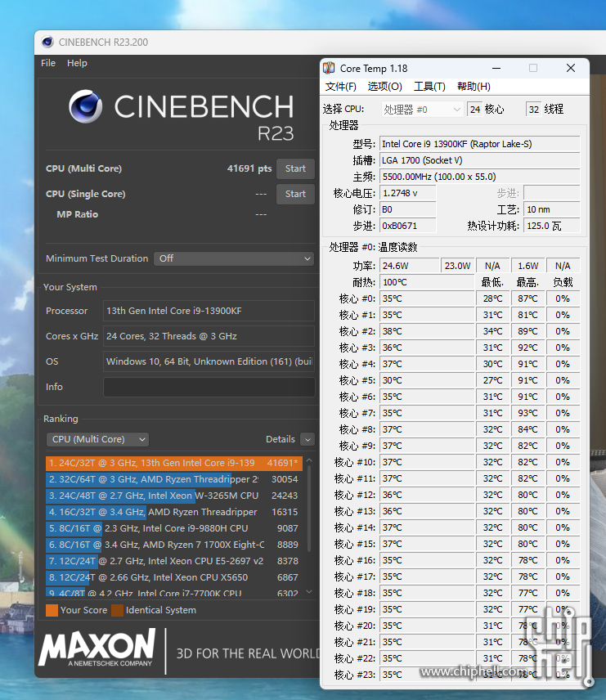Click the Tj max field 100°C
Screen dimensions: 606x700
427,283
